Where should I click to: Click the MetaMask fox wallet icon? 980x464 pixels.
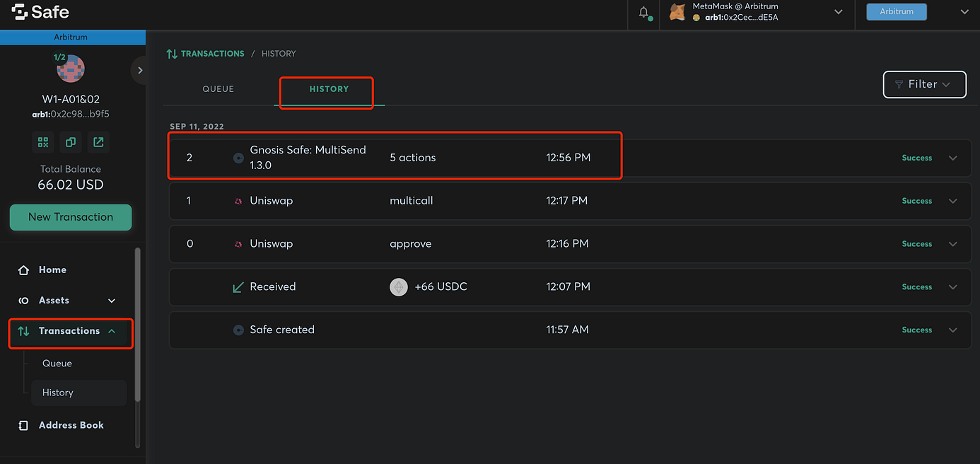coord(677,12)
